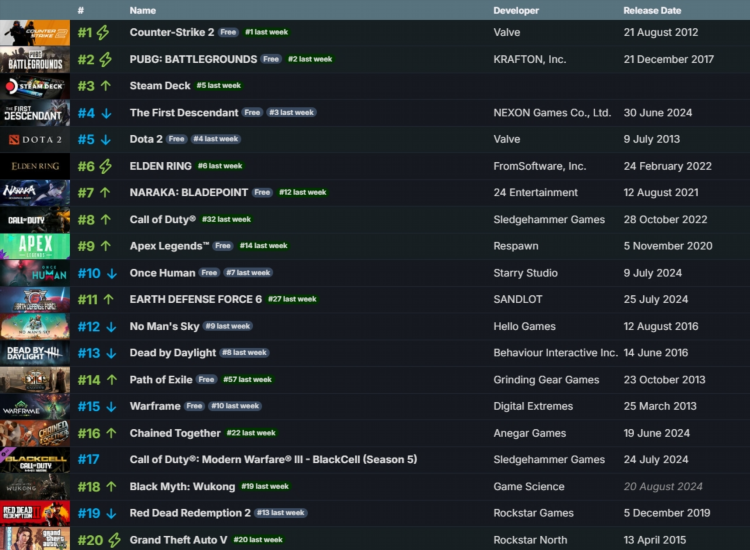The height and width of the screenshot is (550, 750).
Task: Open the Steam Deck thumbnail image
Action: (35, 86)
